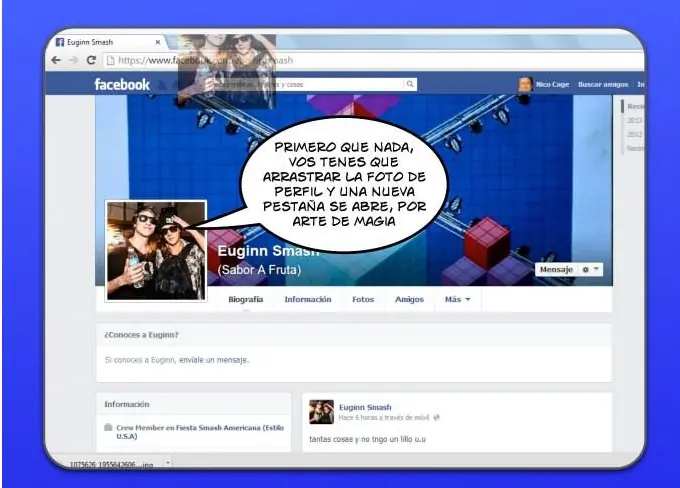Click Euginn Smash post author name
680x488 pixels.
(x=365, y=407)
